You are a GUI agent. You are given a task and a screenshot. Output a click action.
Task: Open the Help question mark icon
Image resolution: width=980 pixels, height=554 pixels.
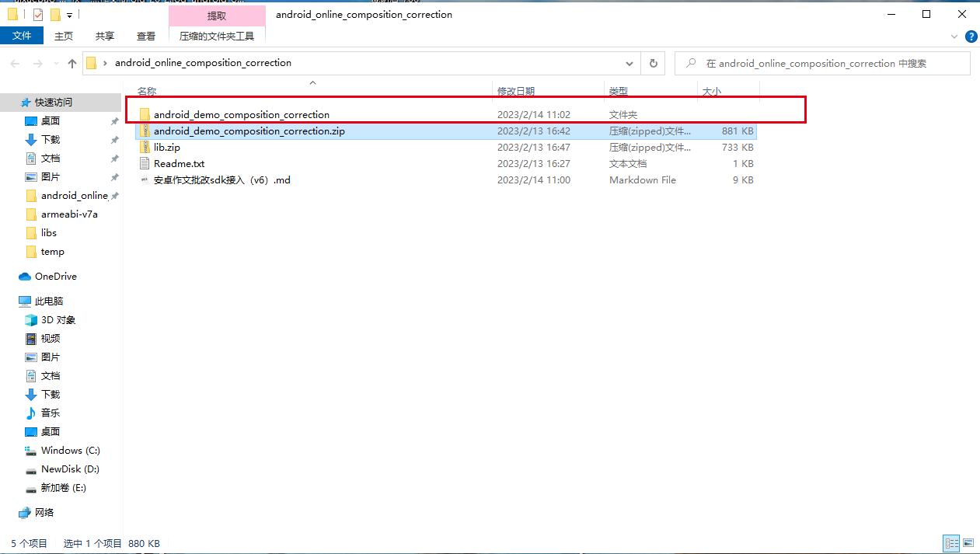pos(971,37)
